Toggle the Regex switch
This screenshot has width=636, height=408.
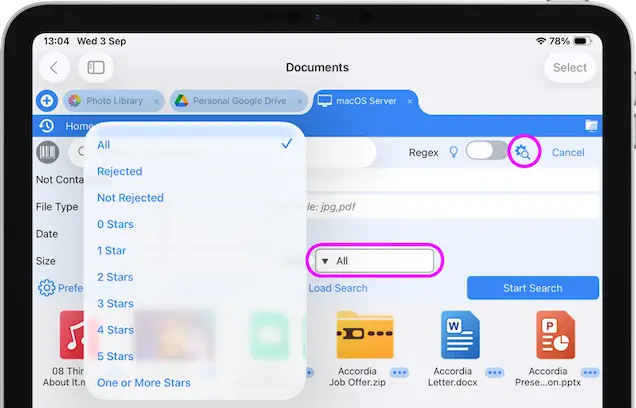487,152
